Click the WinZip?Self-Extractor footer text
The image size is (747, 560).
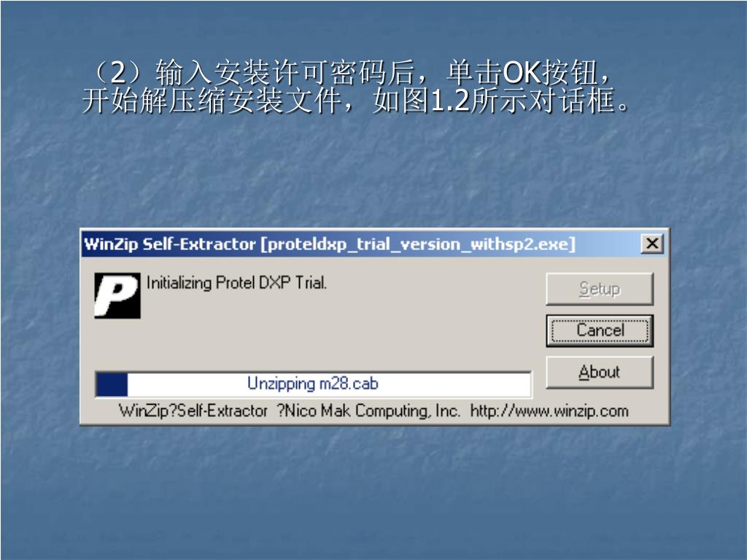click(193, 411)
